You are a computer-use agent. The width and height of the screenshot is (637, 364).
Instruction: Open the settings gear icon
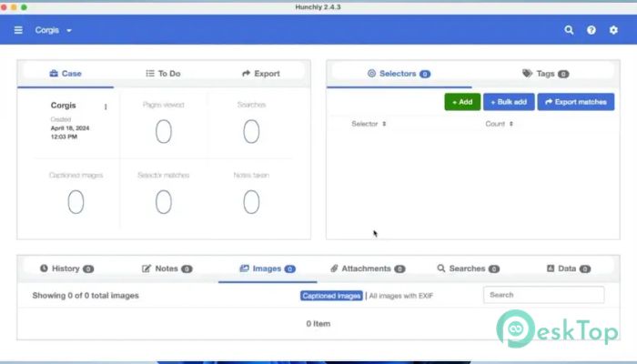tap(613, 30)
